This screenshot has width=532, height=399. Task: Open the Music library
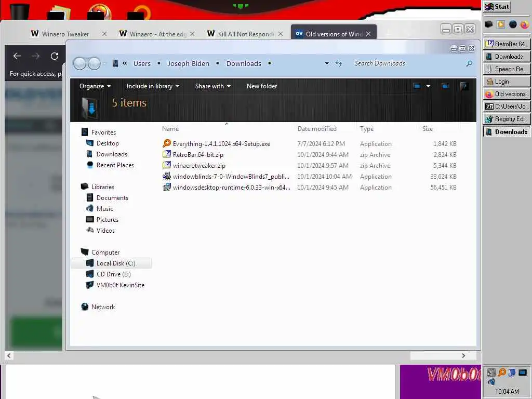[104, 209]
